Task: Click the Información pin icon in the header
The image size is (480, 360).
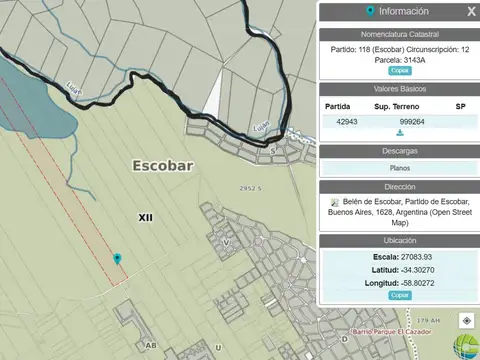Action: pyautogui.click(x=369, y=11)
